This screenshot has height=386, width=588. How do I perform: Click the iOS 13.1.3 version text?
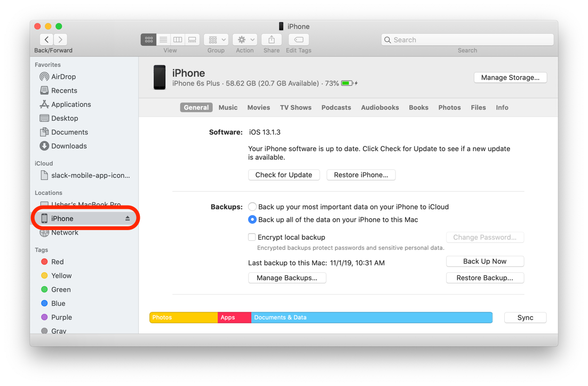tap(265, 132)
